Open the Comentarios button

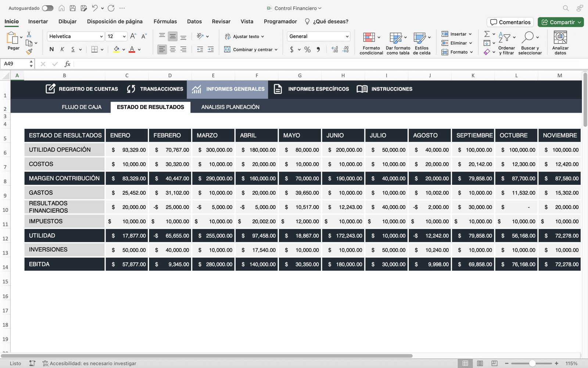click(x=510, y=22)
